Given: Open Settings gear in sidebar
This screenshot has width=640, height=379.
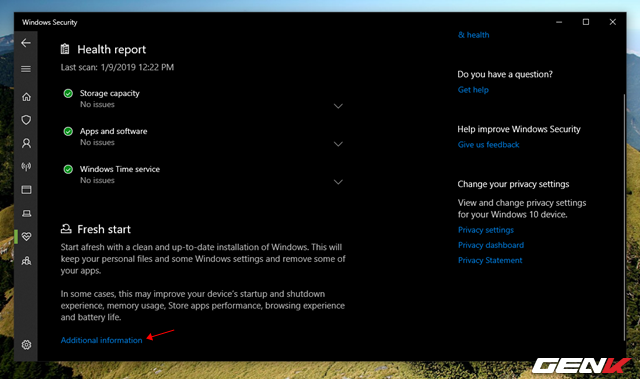Looking at the screenshot, I should 26,345.
